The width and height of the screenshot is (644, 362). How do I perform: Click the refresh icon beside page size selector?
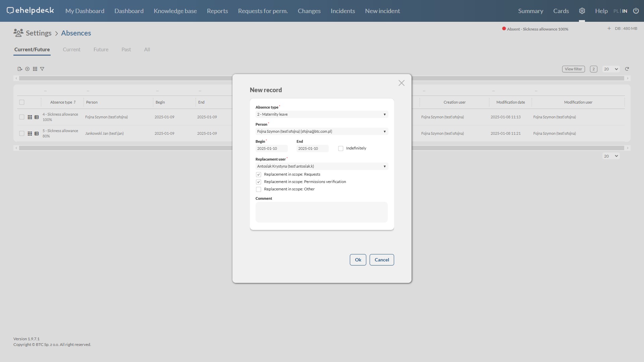coord(627,69)
